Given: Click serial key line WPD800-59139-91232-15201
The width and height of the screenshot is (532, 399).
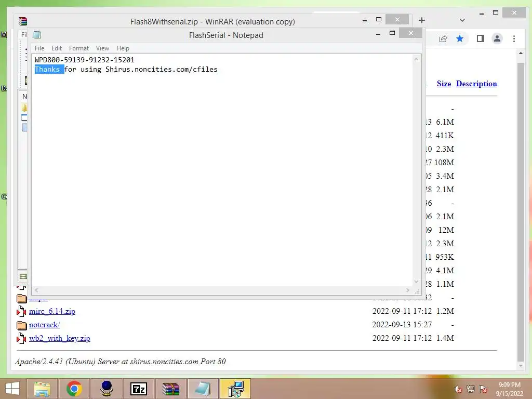Looking at the screenshot, I should coord(85,60).
